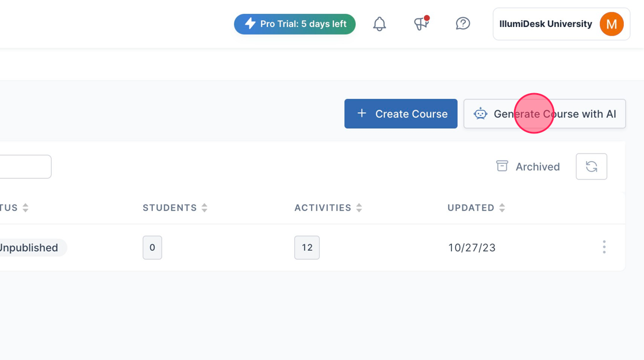Open the three-dot menu for the course row
The height and width of the screenshot is (360, 644).
pyautogui.click(x=604, y=247)
